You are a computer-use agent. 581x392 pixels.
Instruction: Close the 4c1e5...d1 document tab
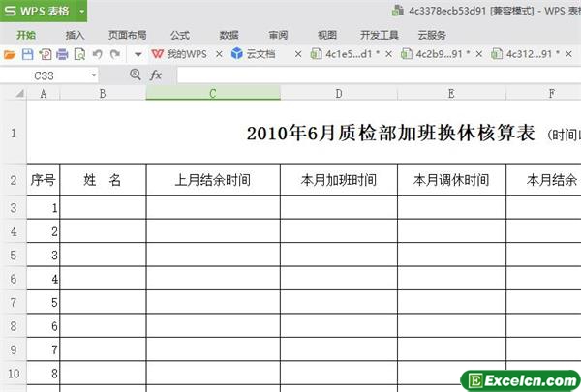click(388, 54)
